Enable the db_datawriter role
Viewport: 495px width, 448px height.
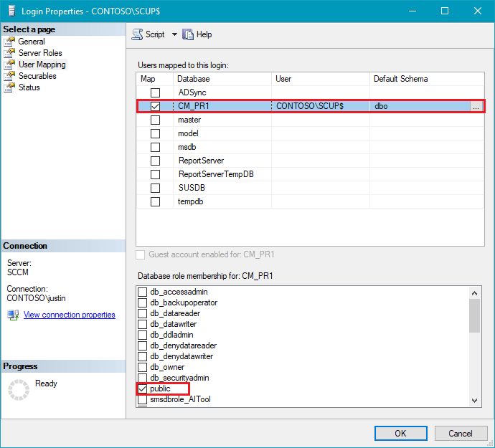[x=142, y=324]
